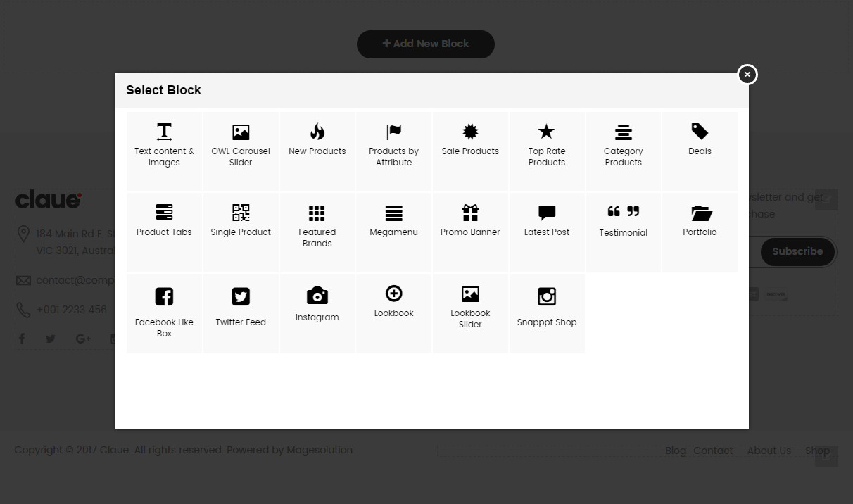This screenshot has height=504, width=853.
Task: Pick the Testimonial quotes icon
Action: [x=624, y=211]
